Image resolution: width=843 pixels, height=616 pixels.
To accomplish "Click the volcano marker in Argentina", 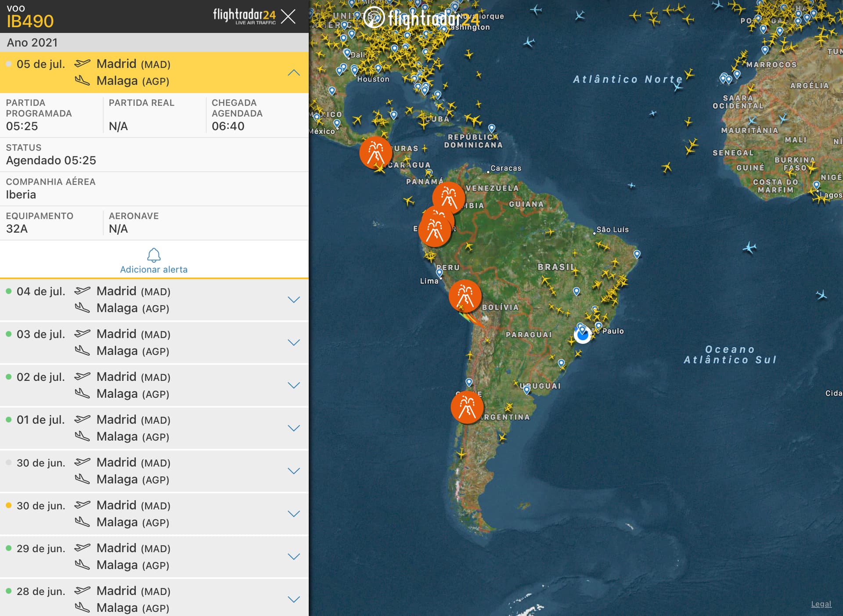I will click(467, 407).
